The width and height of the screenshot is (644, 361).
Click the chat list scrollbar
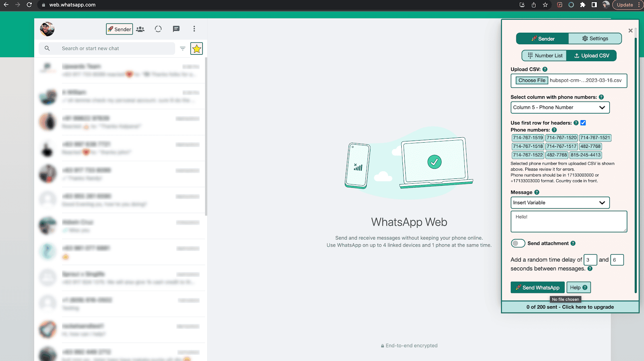pyautogui.click(x=206, y=136)
